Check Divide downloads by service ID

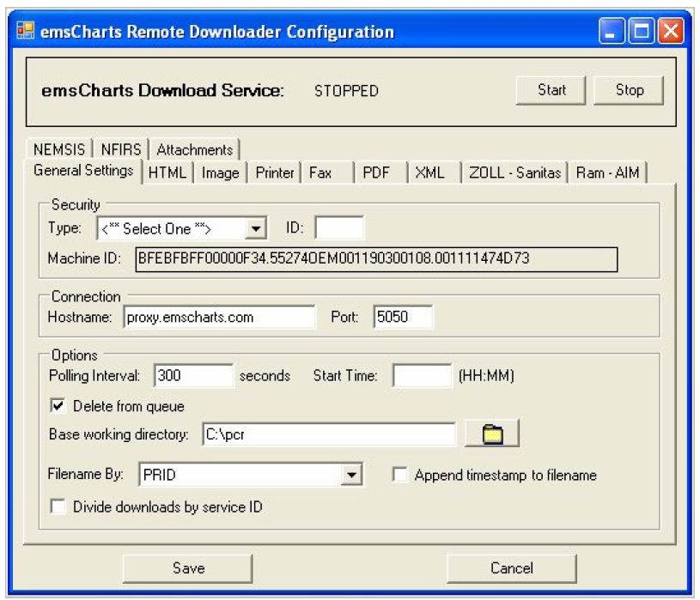tap(58, 507)
